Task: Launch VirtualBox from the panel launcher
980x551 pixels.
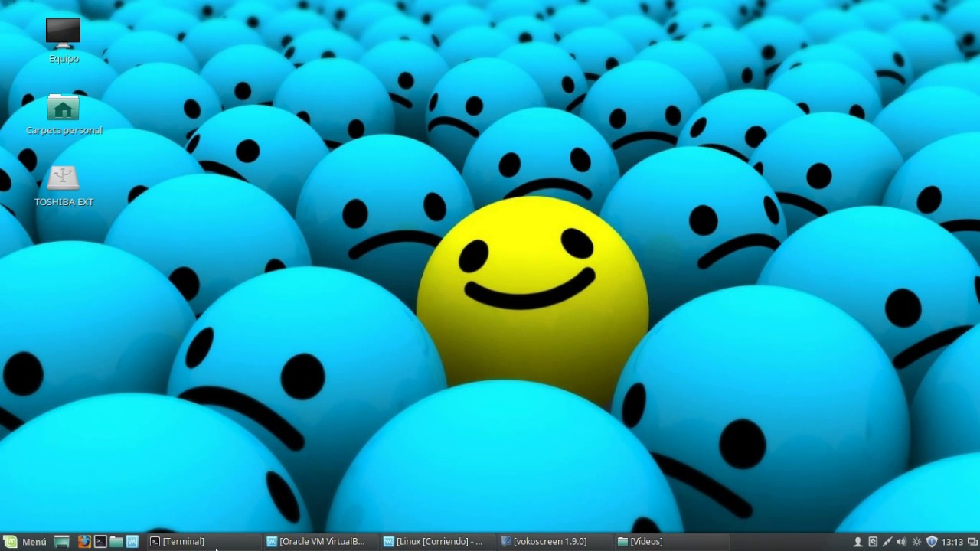Action: pyautogui.click(x=132, y=542)
